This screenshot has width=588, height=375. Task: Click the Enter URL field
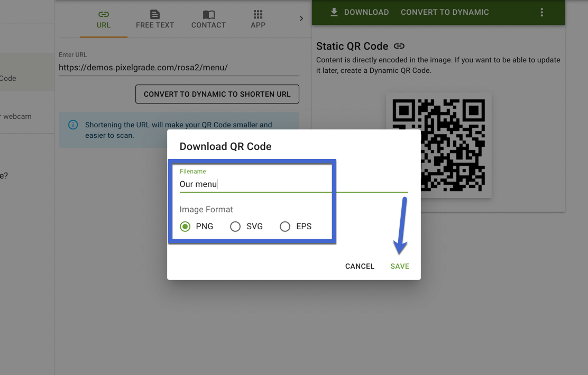pos(159,68)
